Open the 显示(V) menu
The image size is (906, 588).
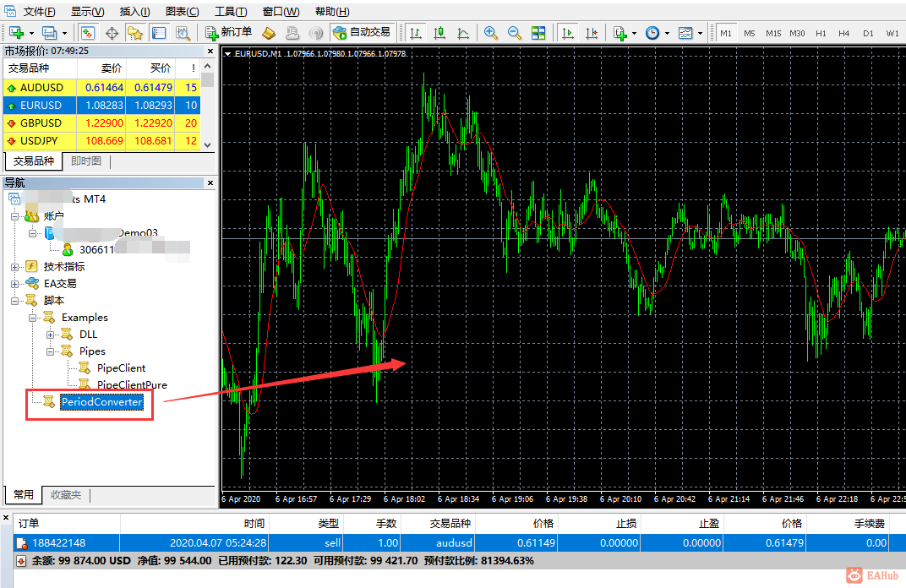tap(88, 12)
